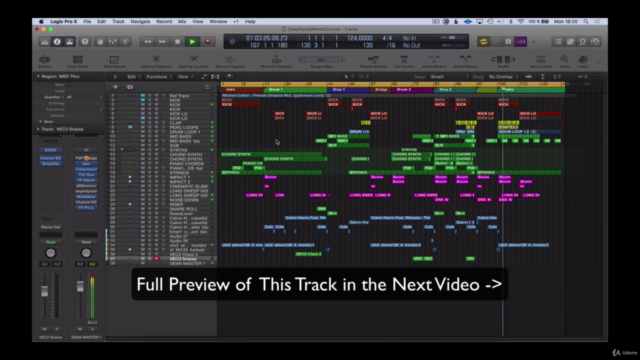Click Cut Section toolbar icon

click(404, 61)
